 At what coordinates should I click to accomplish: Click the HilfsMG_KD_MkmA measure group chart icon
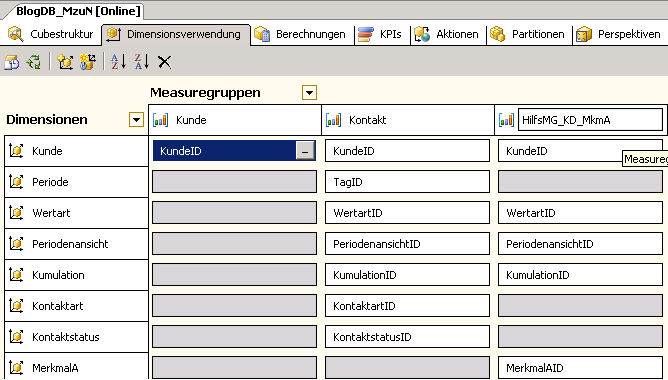pyautogui.click(x=507, y=120)
